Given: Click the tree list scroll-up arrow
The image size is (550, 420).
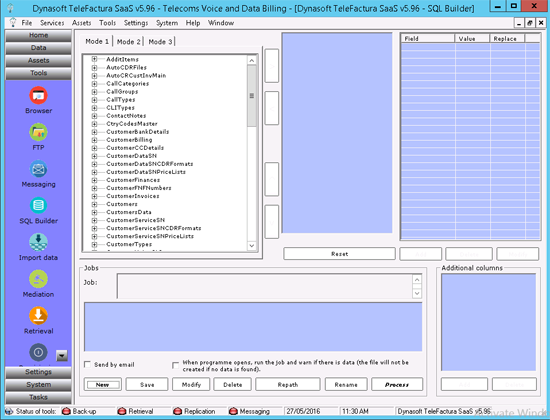Looking at the screenshot, I should tap(251, 61).
